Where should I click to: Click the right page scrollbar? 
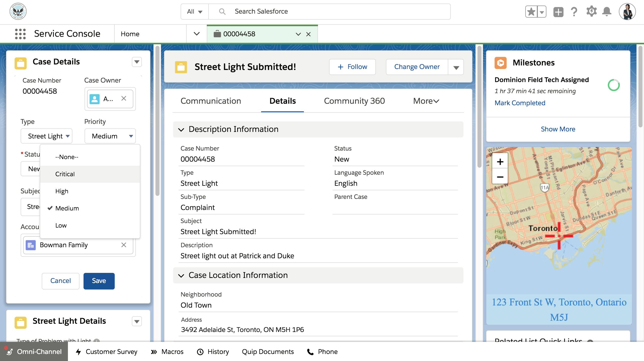click(640, 87)
